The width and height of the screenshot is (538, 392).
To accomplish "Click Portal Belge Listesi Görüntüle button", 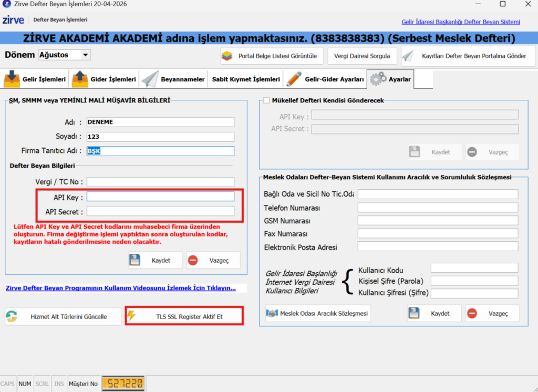I will [x=272, y=56].
